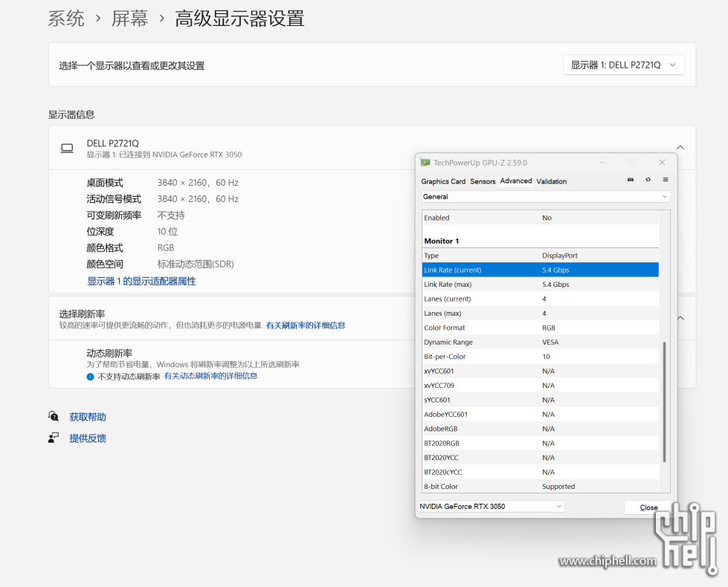The width and height of the screenshot is (728, 587).
Task: Select the Type DisplayPort row
Action: click(x=541, y=255)
